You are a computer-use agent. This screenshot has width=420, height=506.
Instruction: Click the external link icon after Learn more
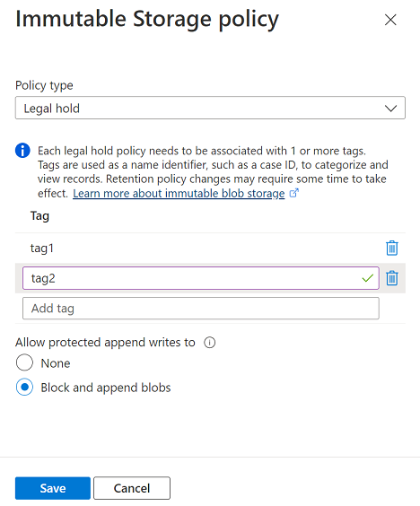(293, 193)
